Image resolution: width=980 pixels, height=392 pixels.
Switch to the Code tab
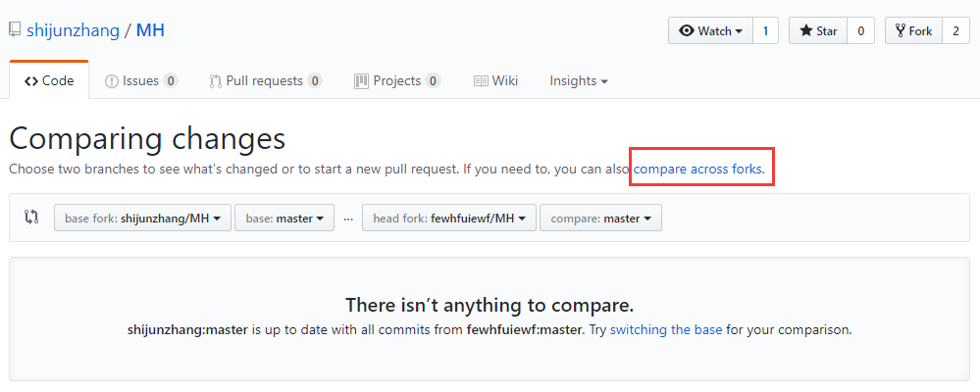coord(49,81)
